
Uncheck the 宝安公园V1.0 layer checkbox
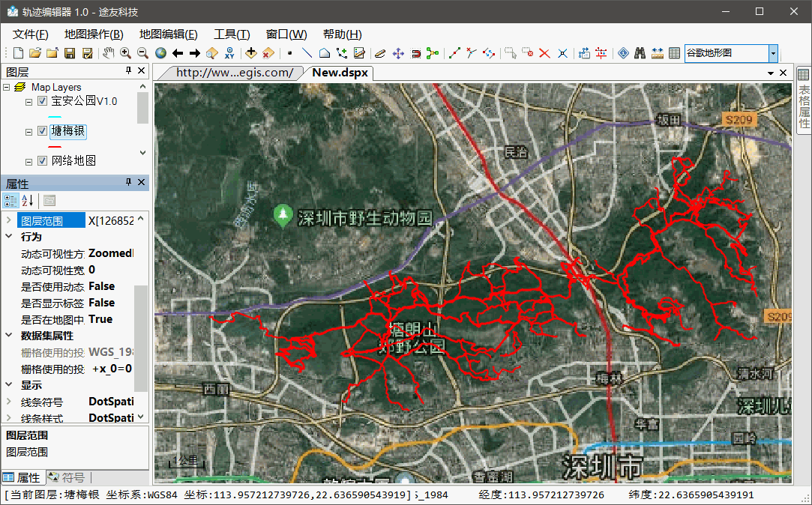[x=43, y=101]
